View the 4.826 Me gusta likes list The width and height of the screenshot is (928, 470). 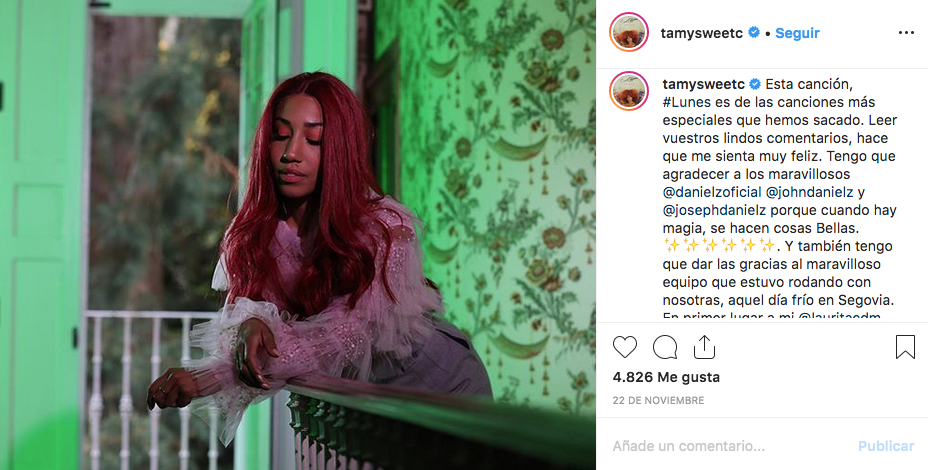[666, 377]
